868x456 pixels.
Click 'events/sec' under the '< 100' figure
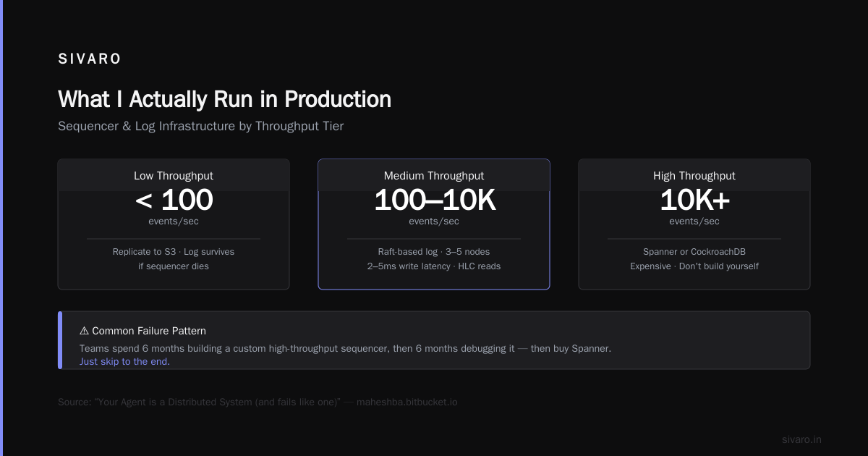[174, 221]
